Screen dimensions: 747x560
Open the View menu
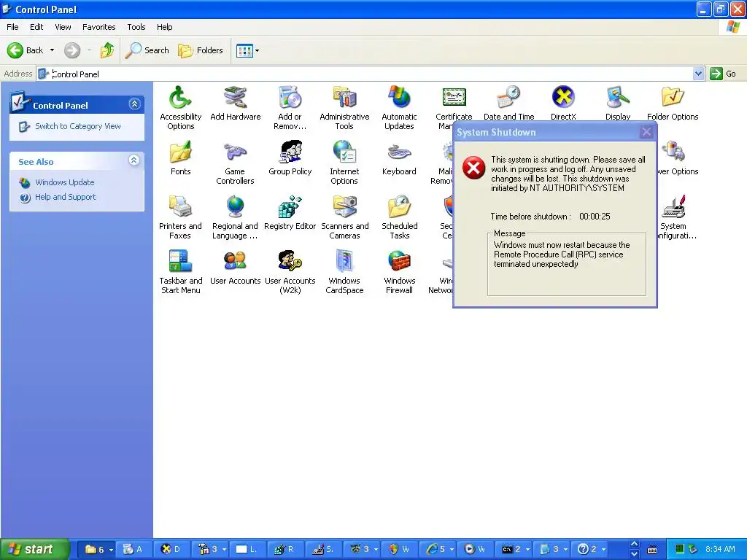(x=63, y=27)
